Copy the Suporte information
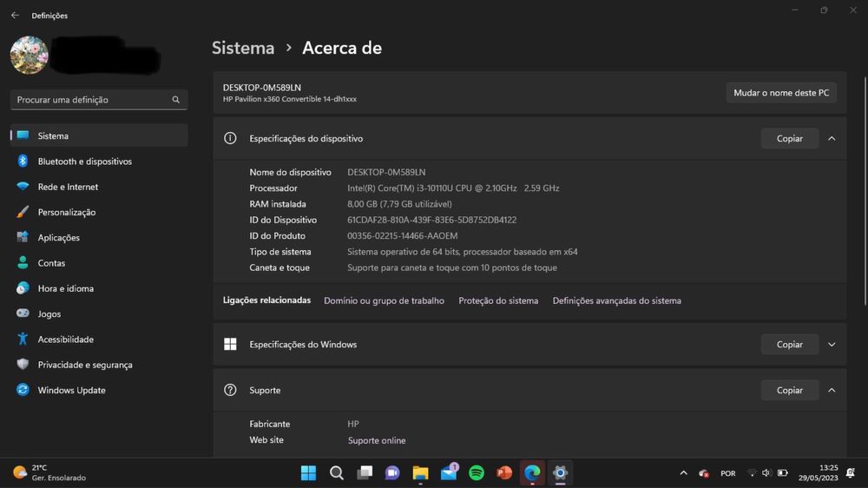This screenshot has height=488, width=868. point(789,390)
